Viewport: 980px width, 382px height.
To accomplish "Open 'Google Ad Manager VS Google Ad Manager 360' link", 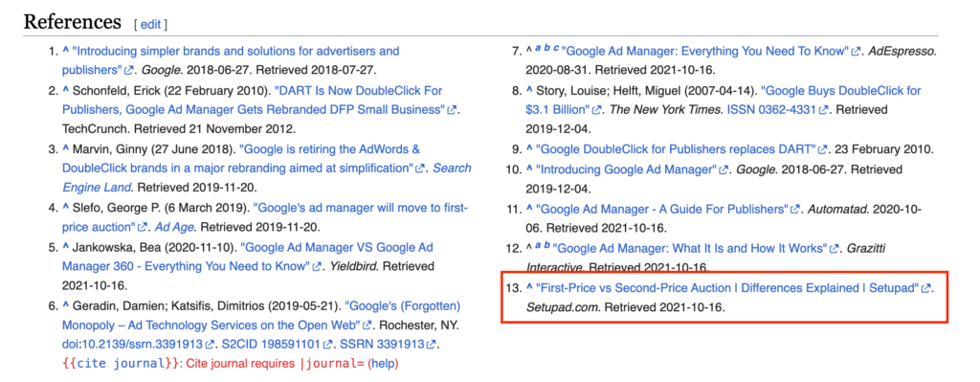I will (x=248, y=258).
